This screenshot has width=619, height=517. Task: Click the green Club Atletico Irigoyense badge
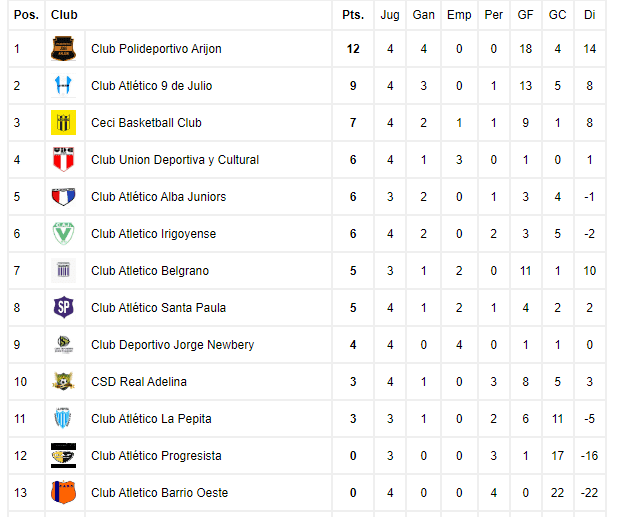63,234
